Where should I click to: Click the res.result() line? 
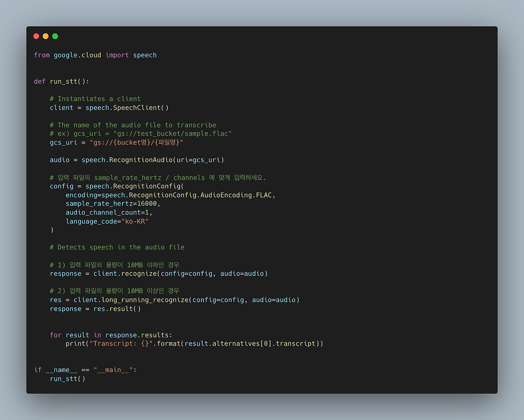tap(95, 308)
